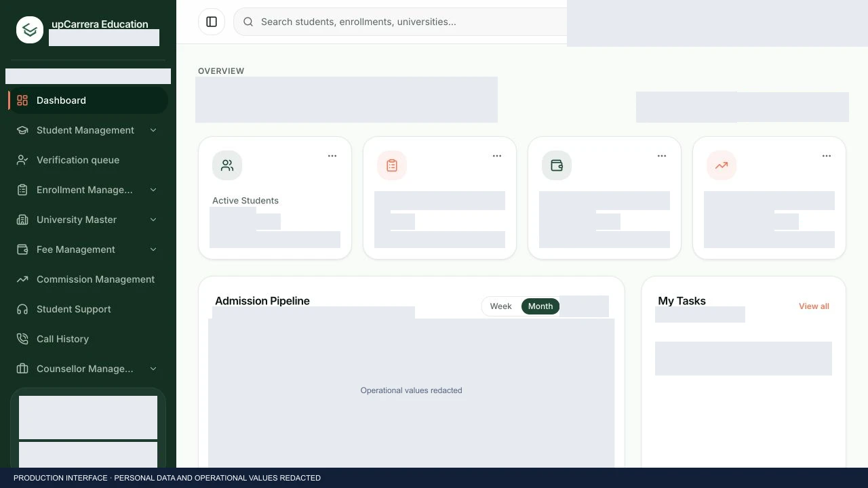Screen dimensions: 868x488
Task: Click the Active Students people icon
Action: pos(227,165)
